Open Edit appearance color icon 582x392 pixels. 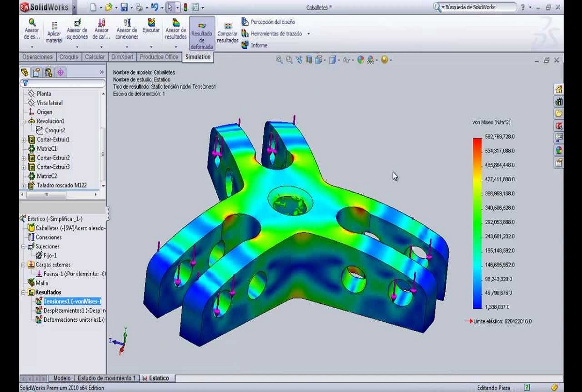point(360,60)
